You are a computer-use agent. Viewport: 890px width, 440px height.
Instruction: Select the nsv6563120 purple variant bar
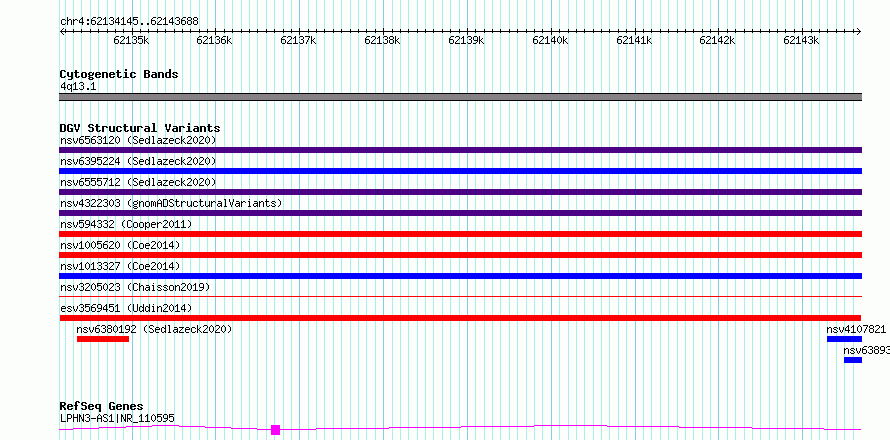460,150
